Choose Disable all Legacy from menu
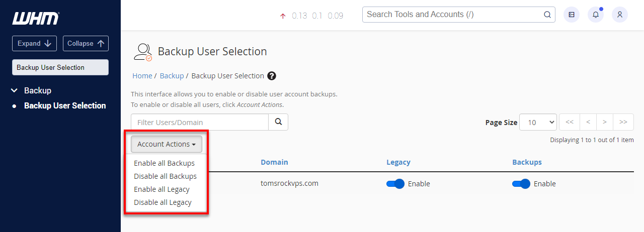Viewport: 644px width, 232px height. (x=163, y=202)
